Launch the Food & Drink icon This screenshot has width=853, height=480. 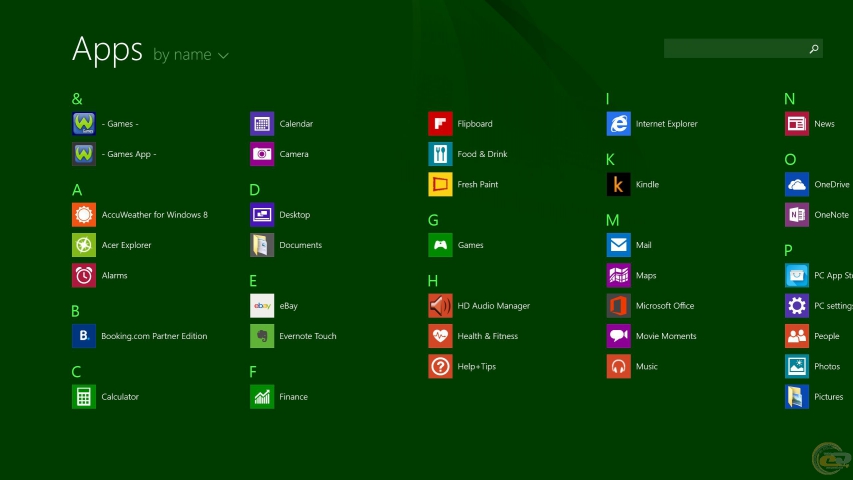440,154
